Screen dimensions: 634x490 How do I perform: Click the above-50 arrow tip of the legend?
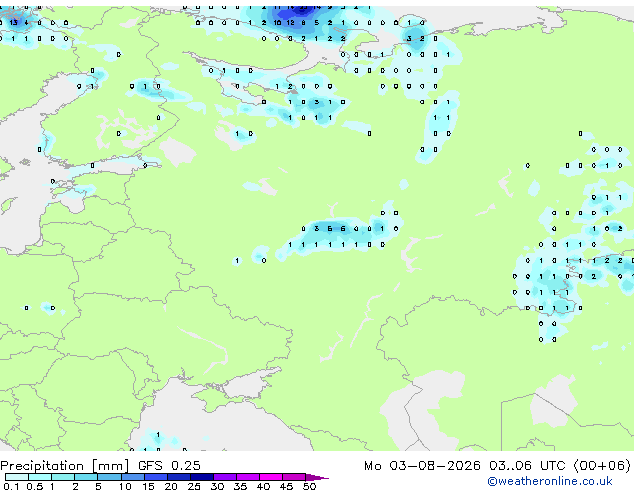pos(317,477)
